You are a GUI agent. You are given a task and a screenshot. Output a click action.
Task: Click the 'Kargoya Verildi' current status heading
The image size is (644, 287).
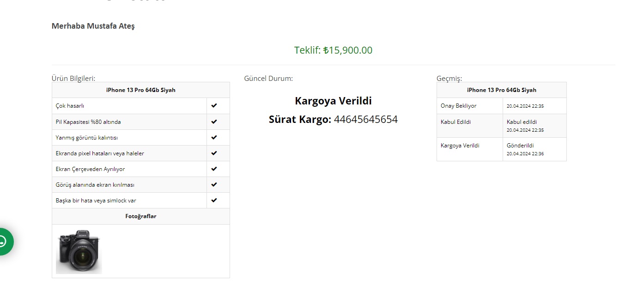(333, 101)
